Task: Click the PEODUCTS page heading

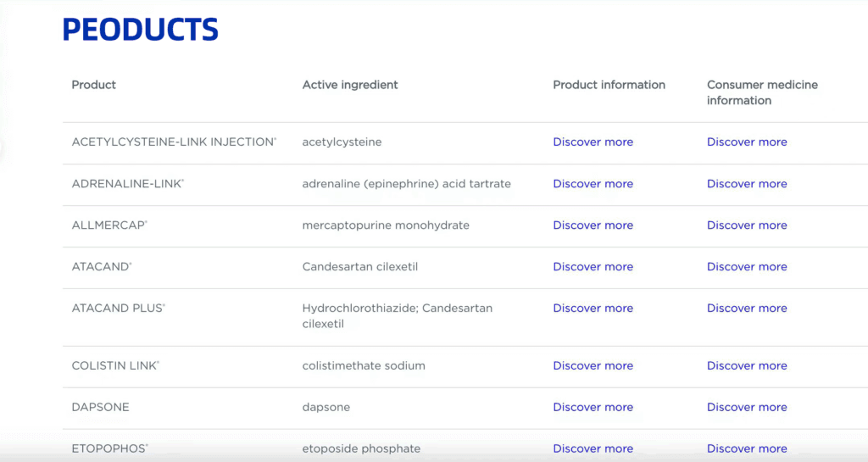Action: coord(141,30)
